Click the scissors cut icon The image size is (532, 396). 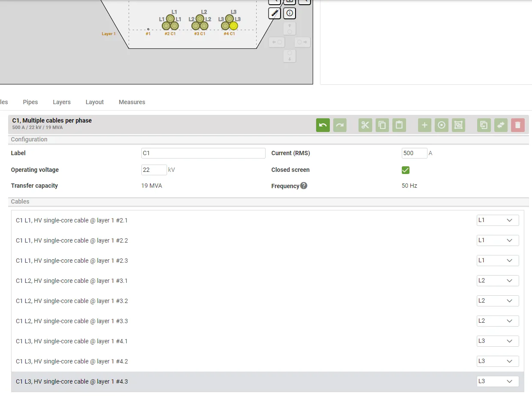click(x=365, y=125)
